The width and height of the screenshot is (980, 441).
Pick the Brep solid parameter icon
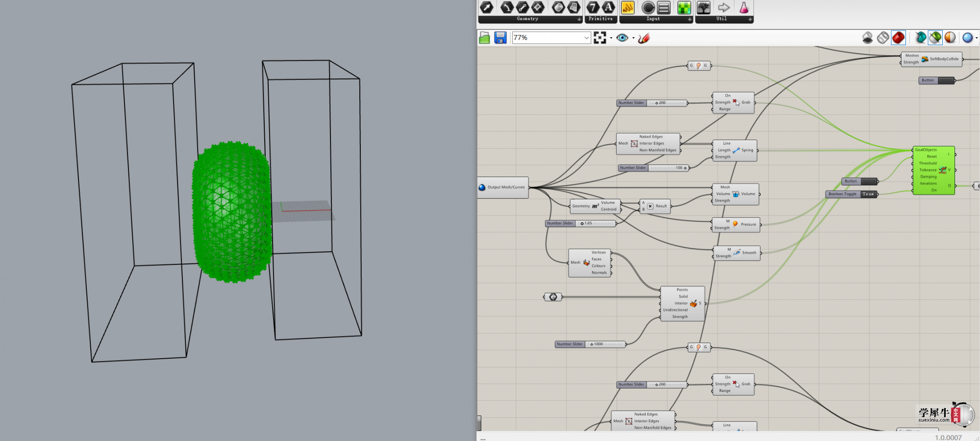558,7
